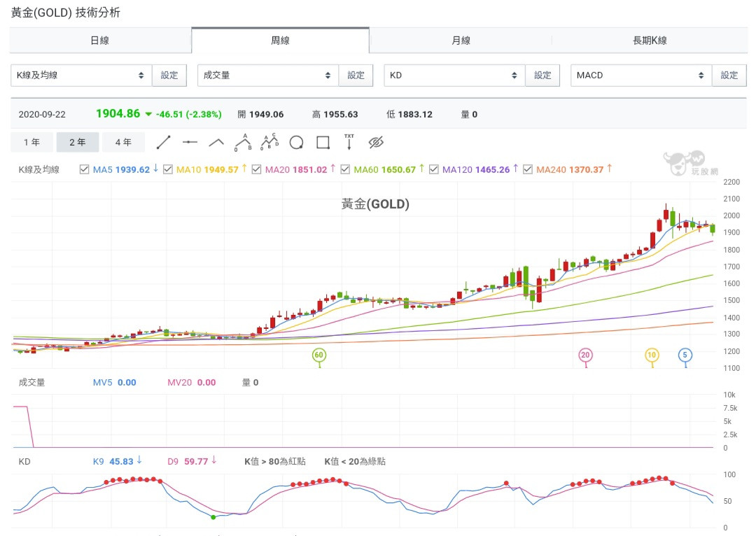Screen dimensions: 756x536
Task: Select the trend line drawing tool
Action: (163, 143)
